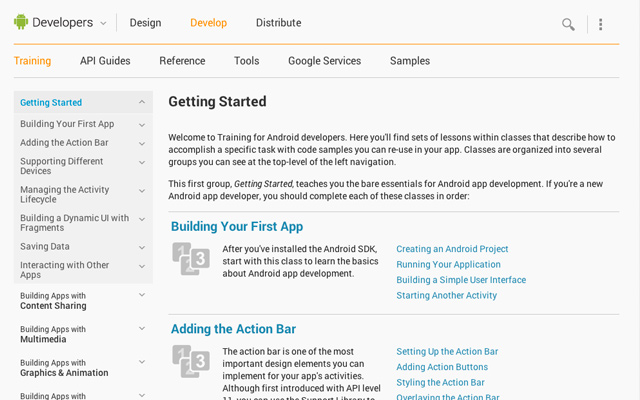The width and height of the screenshot is (640, 400).
Task: Open the three-dot overflow menu
Action: 600,24
